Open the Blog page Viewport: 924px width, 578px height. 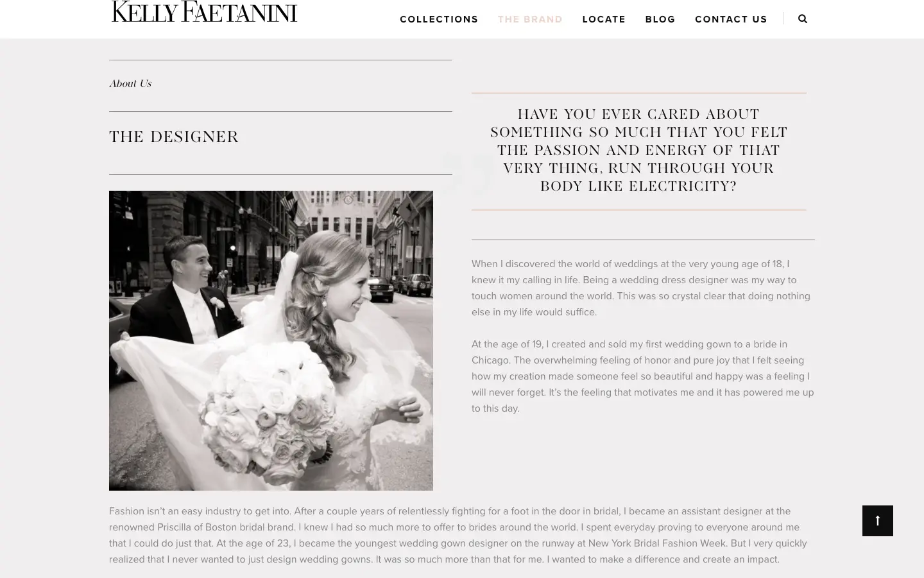click(660, 19)
